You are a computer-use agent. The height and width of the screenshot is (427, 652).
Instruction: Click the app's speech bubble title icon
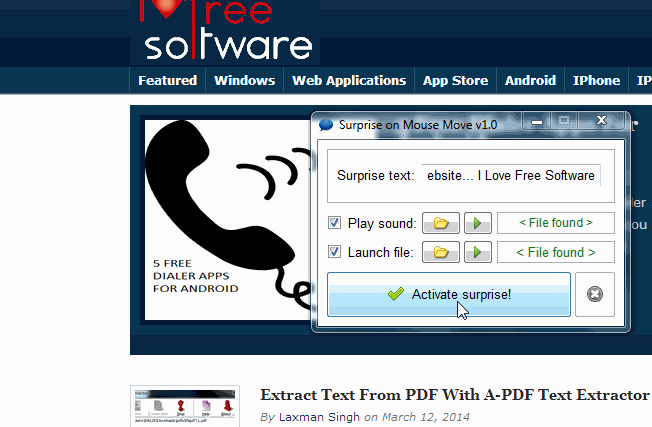[x=326, y=125]
